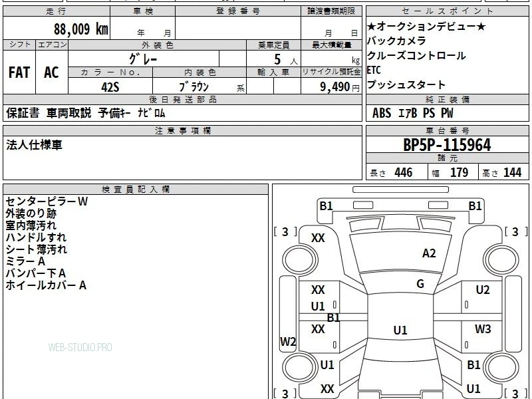Viewport: 532px width, 399px height.
Task: Select the width value 179
Action: (459, 172)
